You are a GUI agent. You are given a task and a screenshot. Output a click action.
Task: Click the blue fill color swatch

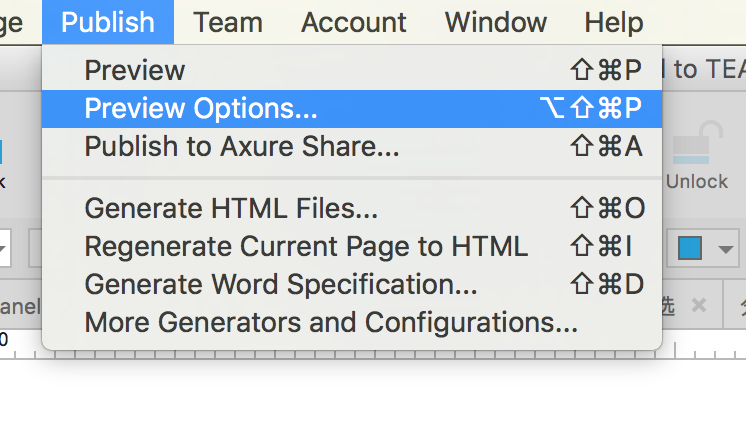(690, 248)
